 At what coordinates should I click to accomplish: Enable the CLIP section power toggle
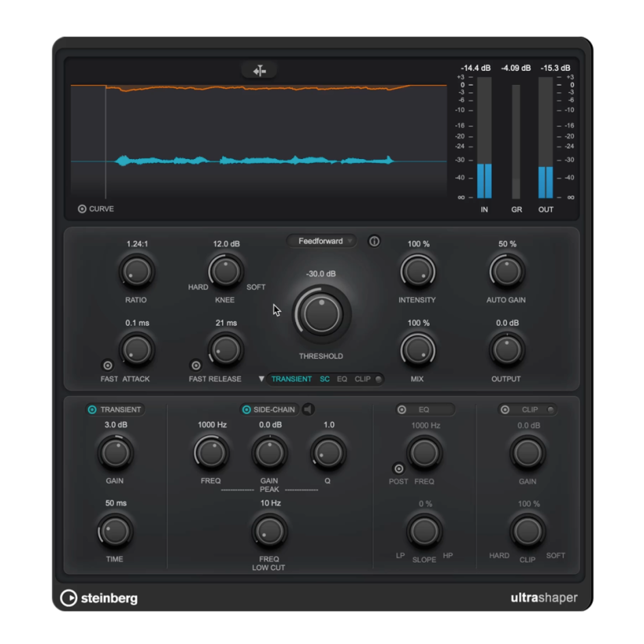point(507,409)
